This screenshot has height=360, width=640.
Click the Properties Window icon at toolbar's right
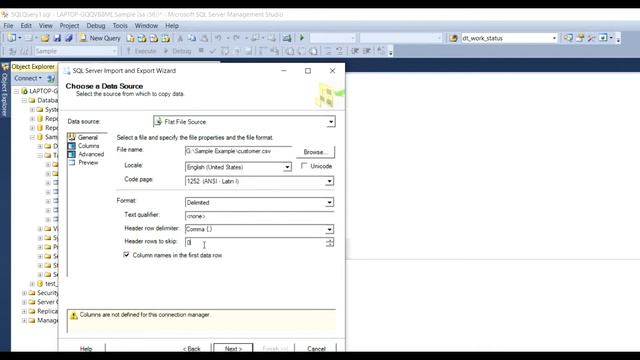pos(580,38)
